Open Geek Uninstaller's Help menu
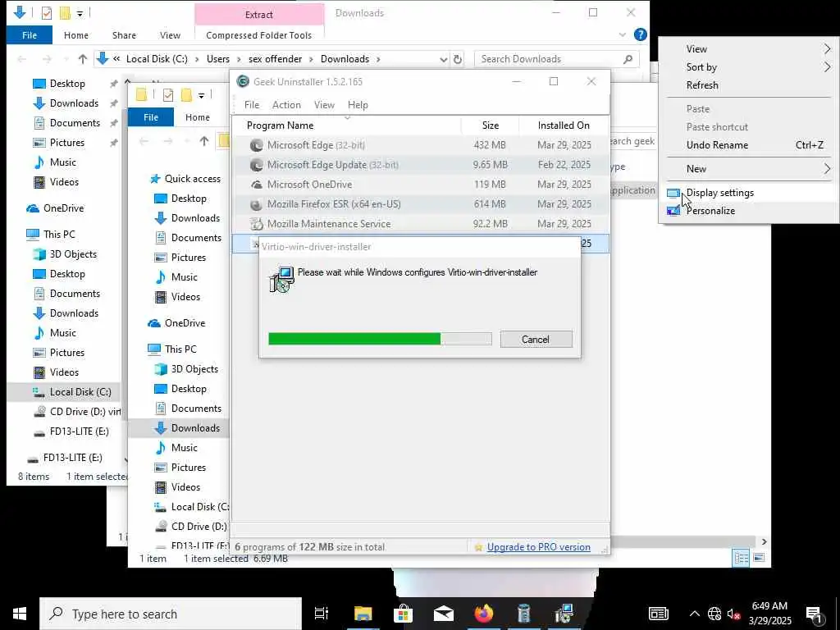The height and width of the screenshot is (630, 840). pyautogui.click(x=358, y=105)
